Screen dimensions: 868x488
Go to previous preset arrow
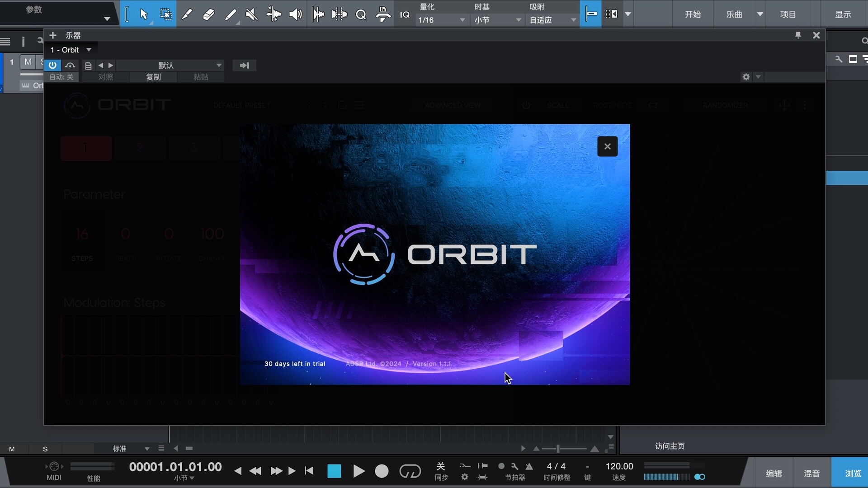[101, 66]
